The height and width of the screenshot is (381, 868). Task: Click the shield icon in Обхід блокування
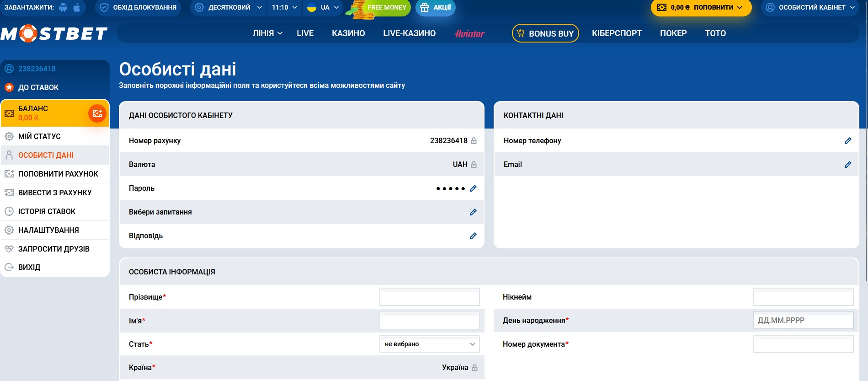coord(104,7)
